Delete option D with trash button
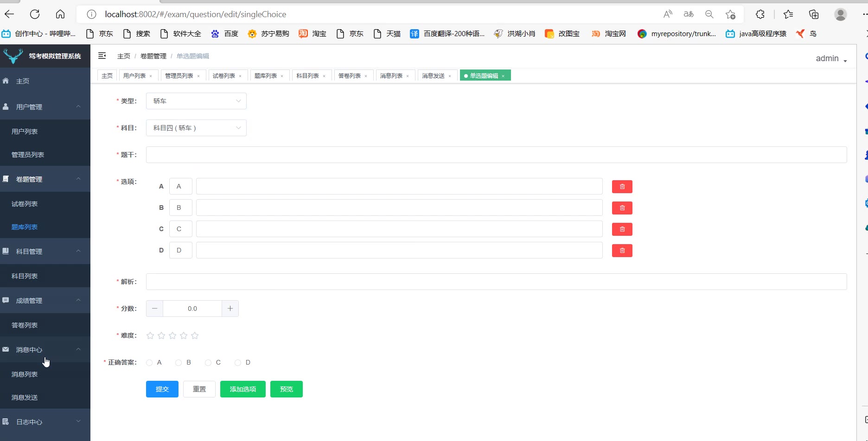 [x=622, y=250]
